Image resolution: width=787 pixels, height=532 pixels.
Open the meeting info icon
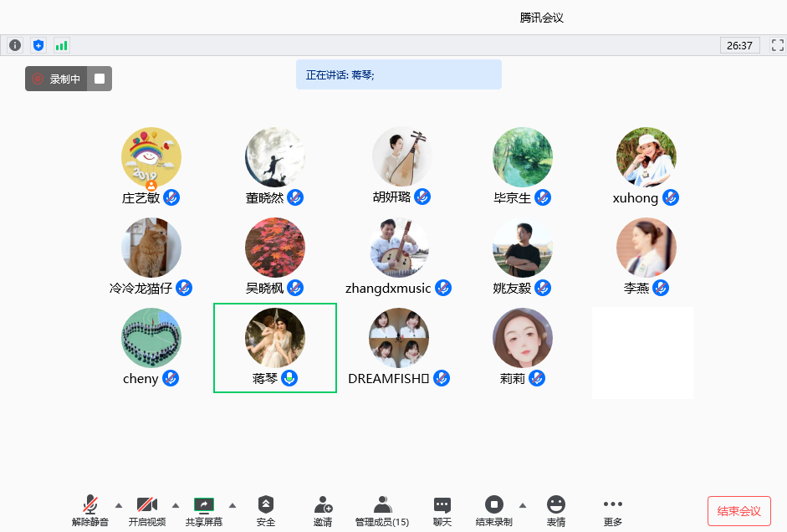point(15,45)
